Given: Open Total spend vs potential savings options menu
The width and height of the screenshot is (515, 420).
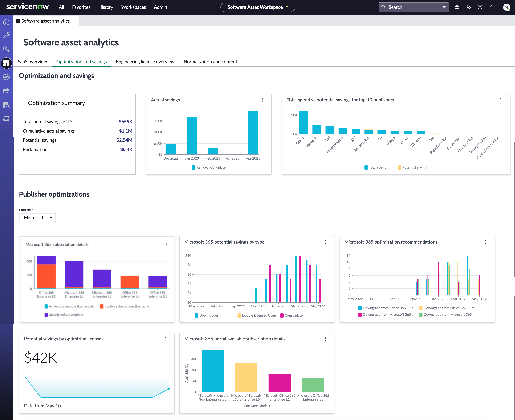Looking at the screenshot, I should [501, 100].
